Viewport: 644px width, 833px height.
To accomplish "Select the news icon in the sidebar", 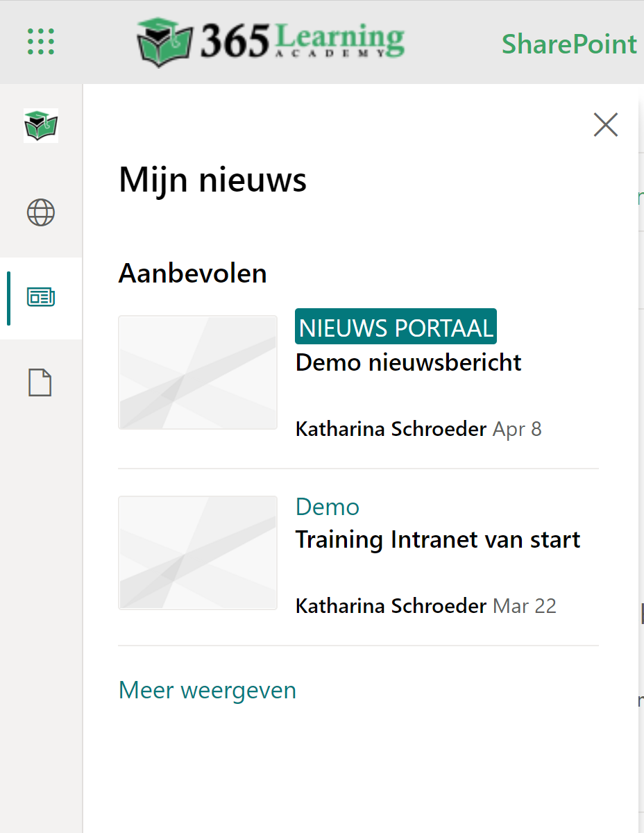I will (x=41, y=298).
